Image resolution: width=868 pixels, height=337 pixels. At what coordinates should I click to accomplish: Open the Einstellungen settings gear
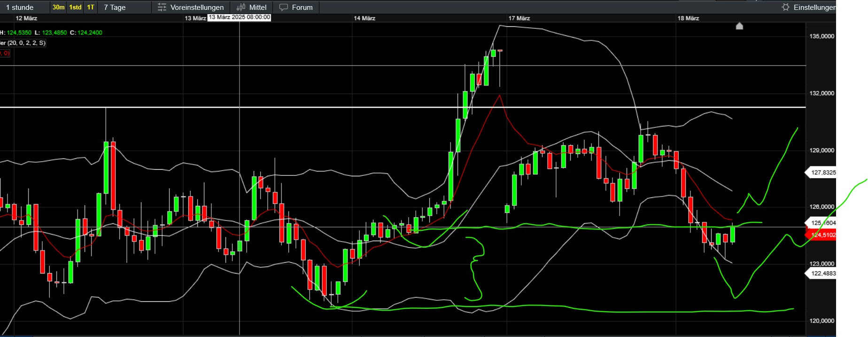pos(808,7)
